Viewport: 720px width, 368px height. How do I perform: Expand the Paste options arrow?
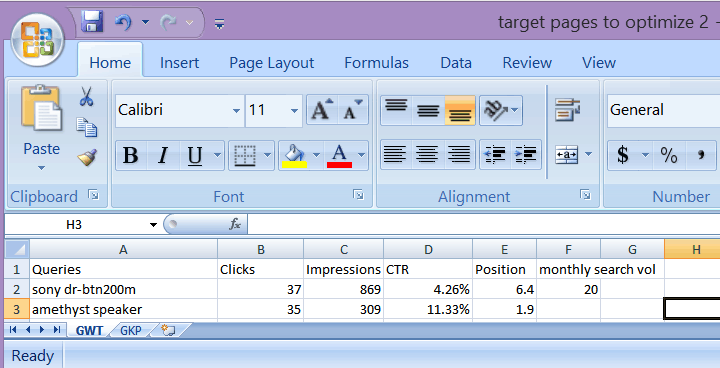pyautogui.click(x=41, y=168)
